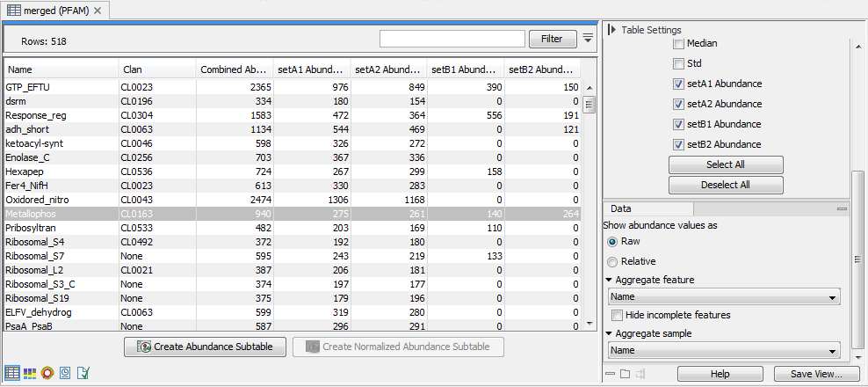Open the sunburst chart view
Viewport: 868px width, 387px height.
(x=47, y=373)
